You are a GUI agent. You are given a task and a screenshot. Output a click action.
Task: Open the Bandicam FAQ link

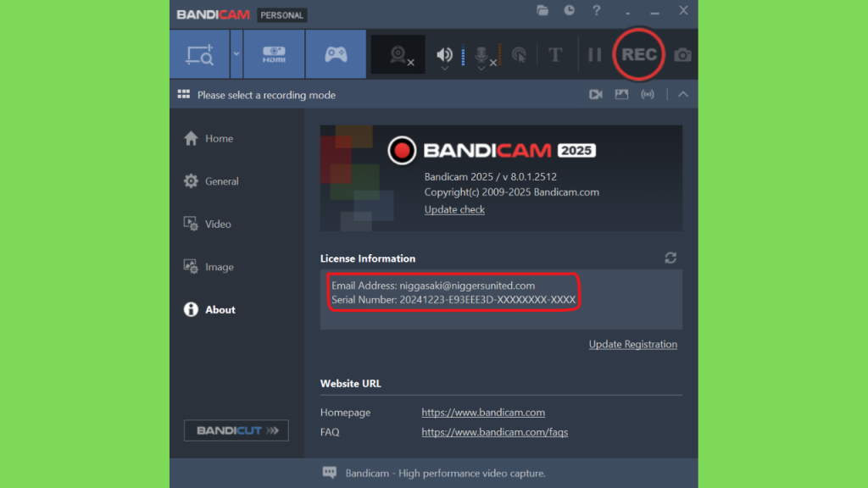click(x=495, y=432)
